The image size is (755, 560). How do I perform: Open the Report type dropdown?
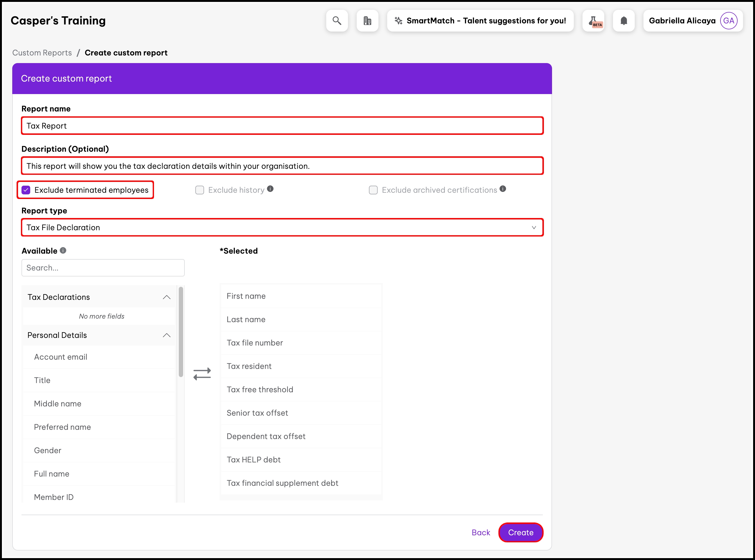[282, 228]
